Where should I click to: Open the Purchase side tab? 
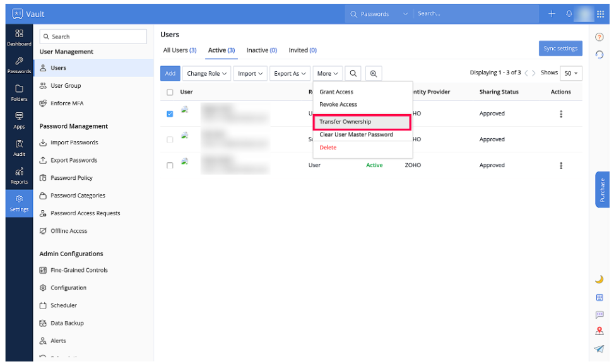tap(602, 189)
